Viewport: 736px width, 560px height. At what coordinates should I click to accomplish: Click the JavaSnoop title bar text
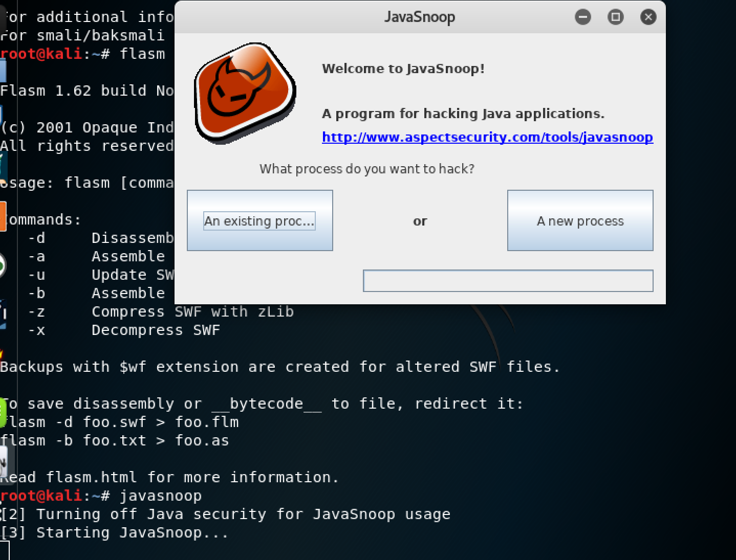(420, 17)
